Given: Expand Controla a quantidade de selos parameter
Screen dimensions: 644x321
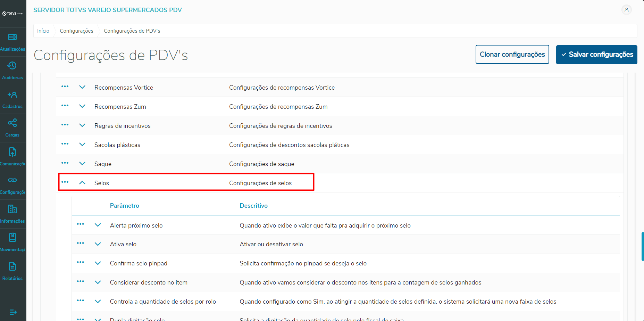Looking at the screenshot, I should tap(98, 302).
